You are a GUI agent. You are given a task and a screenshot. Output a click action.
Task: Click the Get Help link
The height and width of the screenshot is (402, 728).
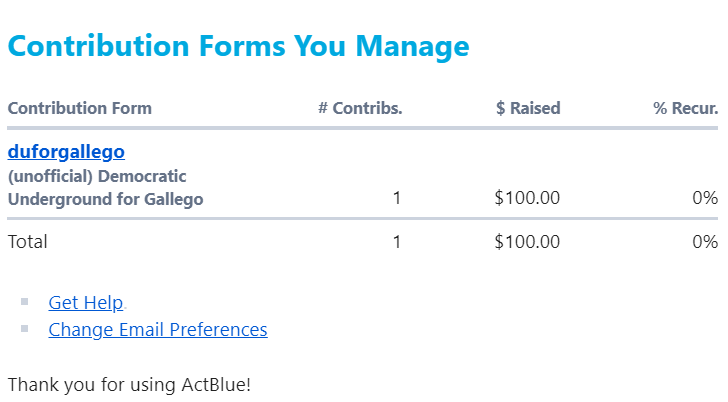[x=85, y=303]
